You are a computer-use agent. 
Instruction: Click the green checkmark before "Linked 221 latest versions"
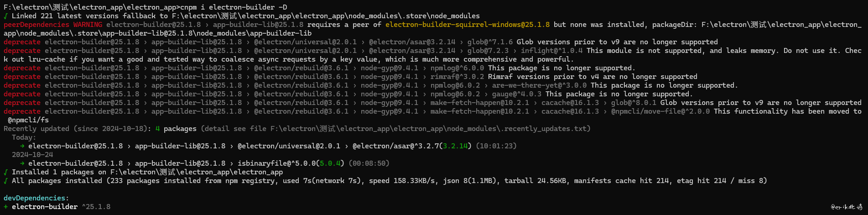(x=5, y=16)
